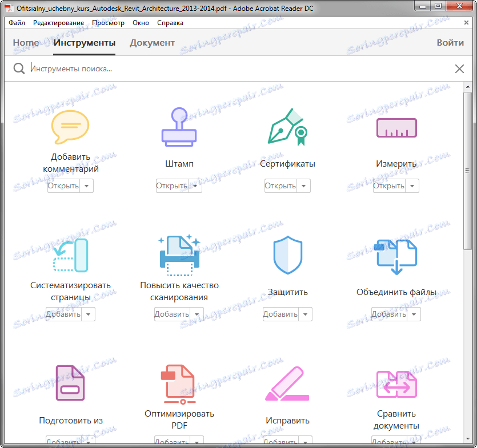Expand the dropdown arrow under Защитить
The image size is (477, 448).
click(x=306, y=314)
